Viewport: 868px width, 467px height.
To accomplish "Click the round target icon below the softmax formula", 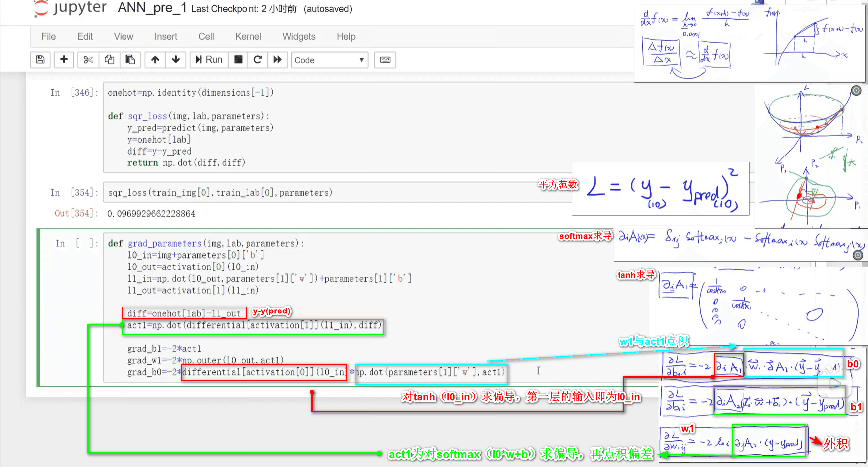I will (858, 255).
